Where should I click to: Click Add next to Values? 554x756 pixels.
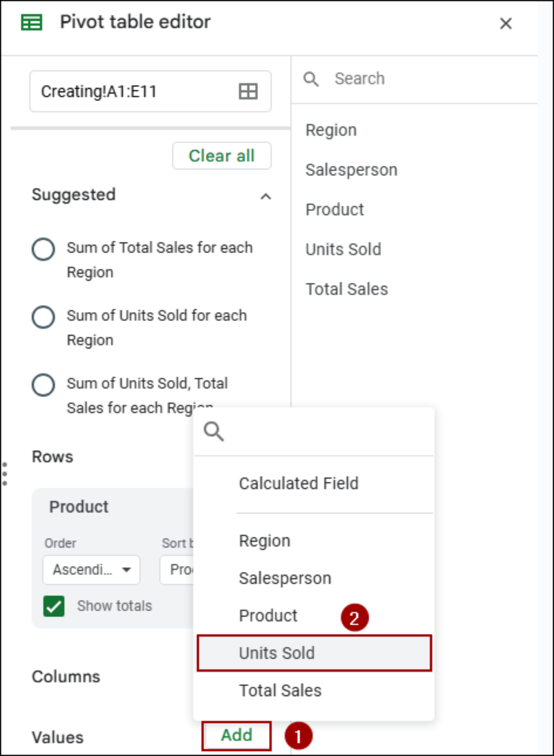point(236,735)
